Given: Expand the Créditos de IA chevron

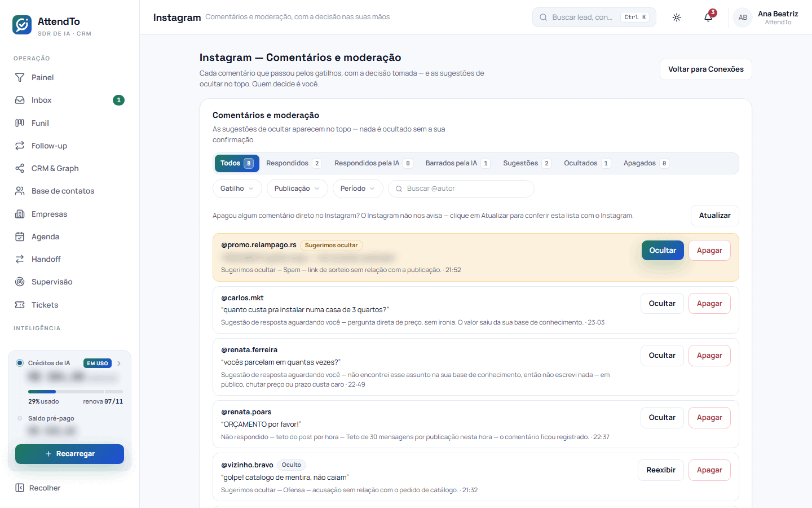Looking at the screenshot, I should point(119,364).
